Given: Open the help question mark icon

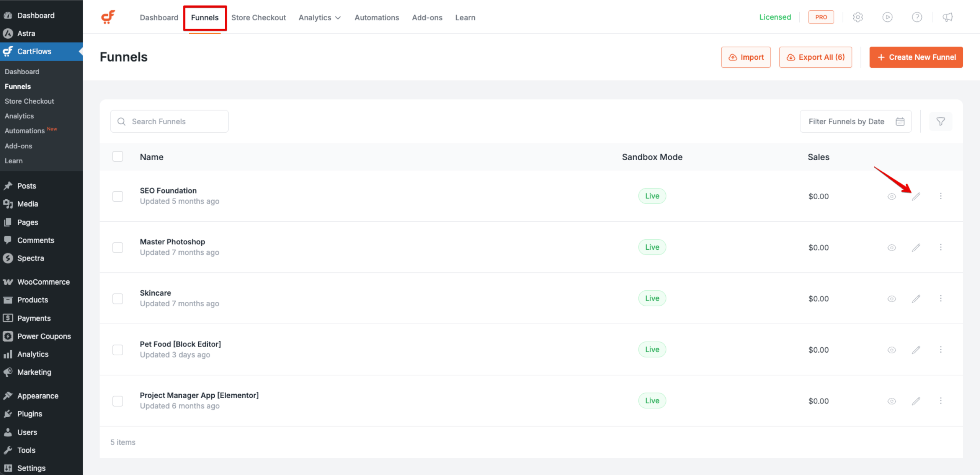Looking at the screenshot, I should (917, 17).
